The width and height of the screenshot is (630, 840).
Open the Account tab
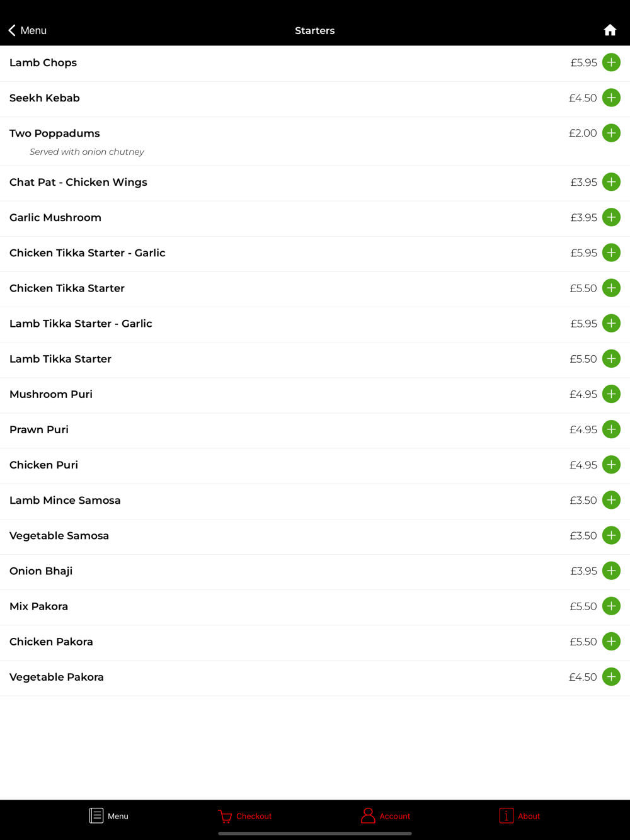pyautogui.click(x=386, y=816)
